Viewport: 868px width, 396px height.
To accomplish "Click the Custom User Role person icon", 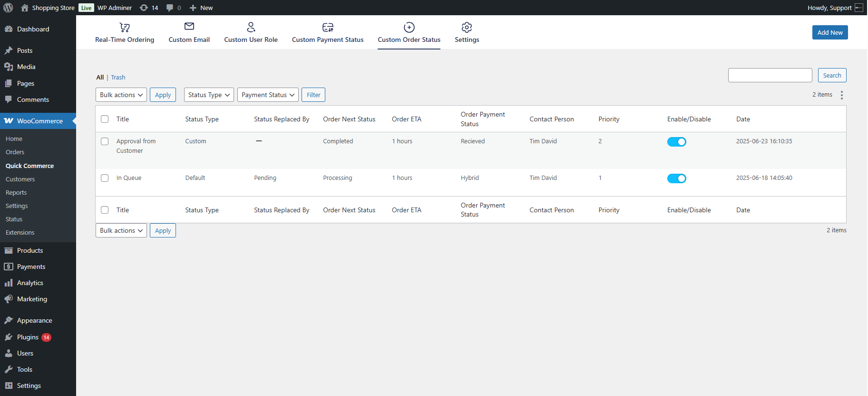I will [x=251, y=27].
